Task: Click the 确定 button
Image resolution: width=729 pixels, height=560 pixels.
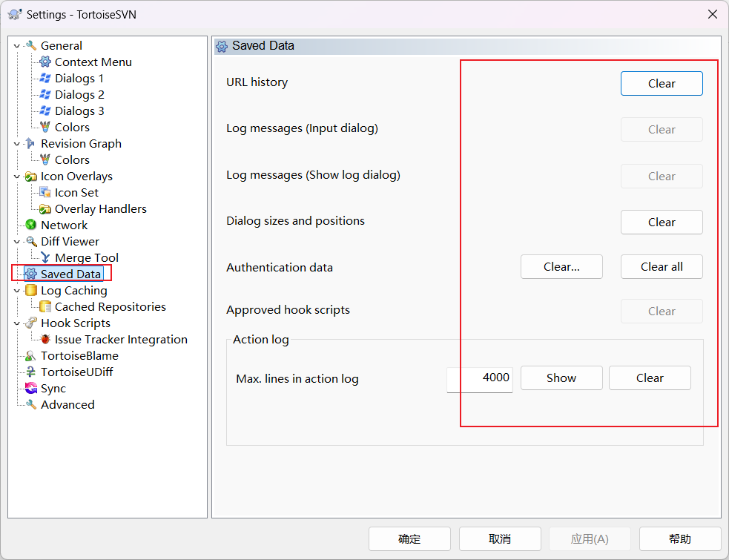Action: click(x=409, y=538)
